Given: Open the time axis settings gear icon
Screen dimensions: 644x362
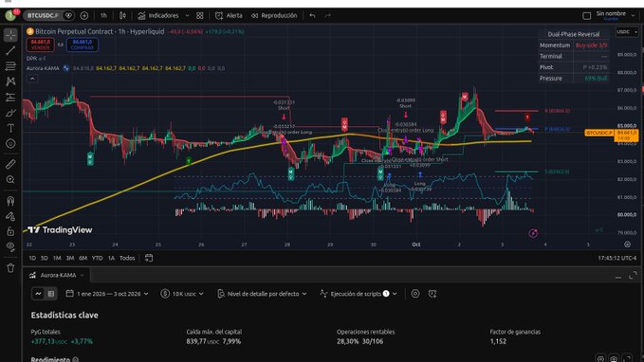Looking at the screenshot, I should [x=627, y=244].
